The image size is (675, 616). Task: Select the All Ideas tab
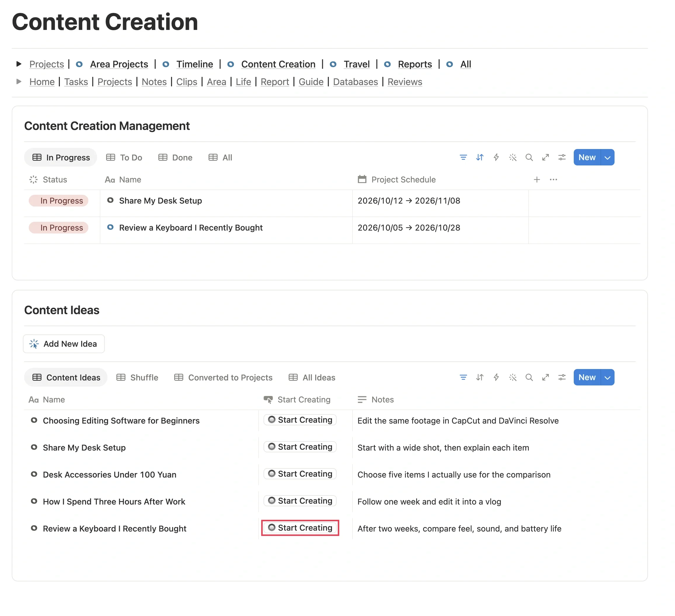coord(312,378)
